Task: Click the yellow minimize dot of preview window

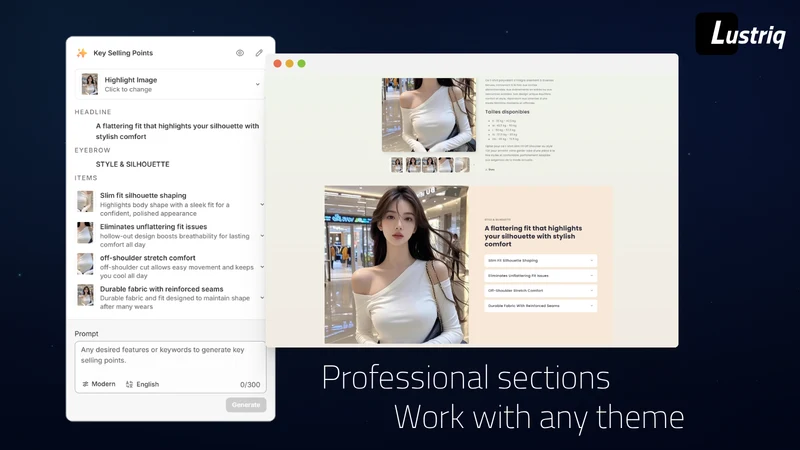Action: coord(289,64)
